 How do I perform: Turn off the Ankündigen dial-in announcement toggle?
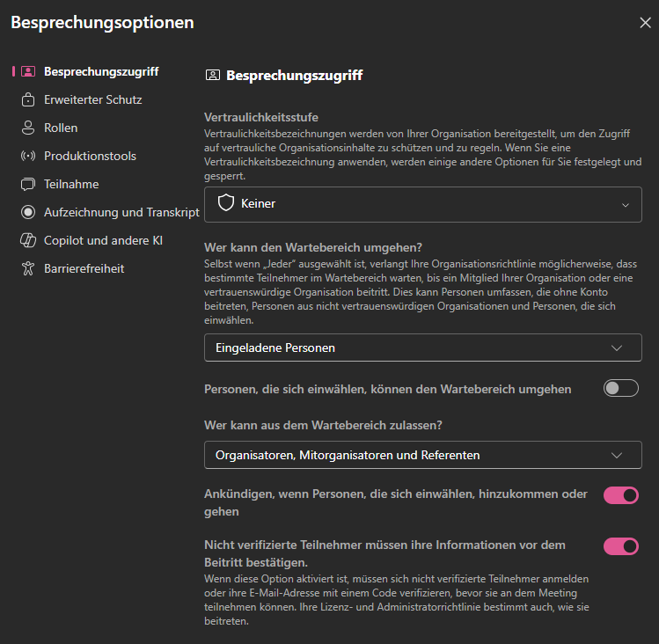coord(621,495)
